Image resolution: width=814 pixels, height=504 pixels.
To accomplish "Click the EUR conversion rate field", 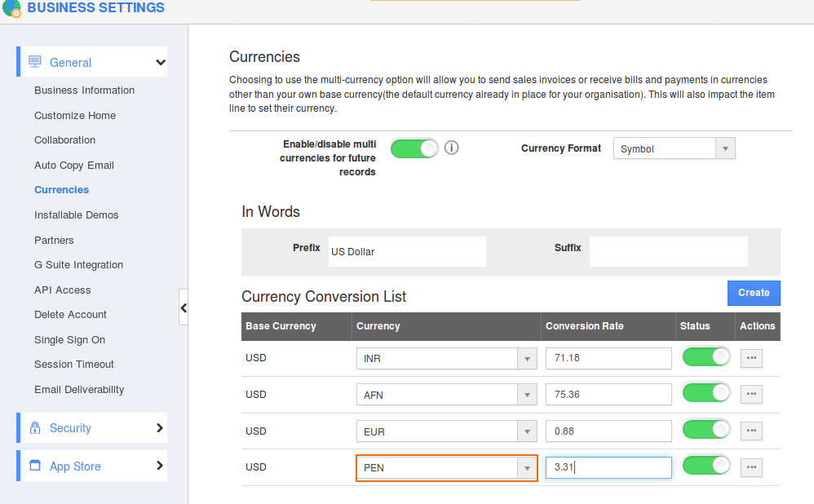I will 608,431.
